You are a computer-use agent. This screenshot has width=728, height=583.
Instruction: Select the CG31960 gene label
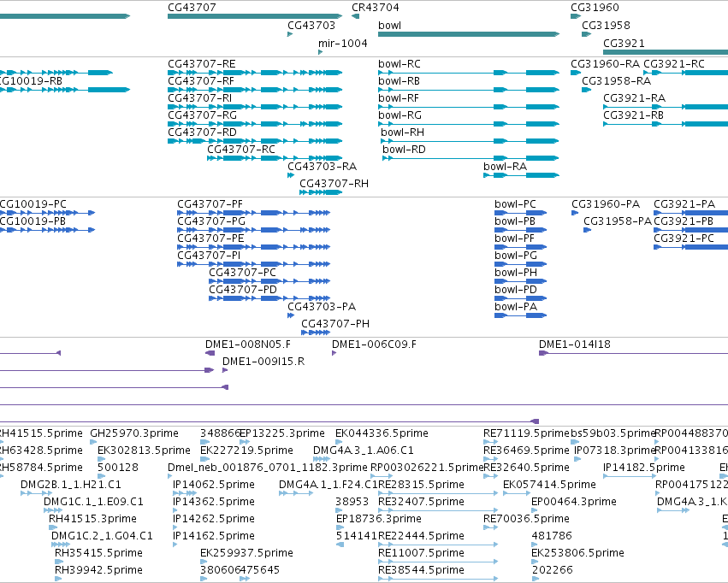(595, 8)
